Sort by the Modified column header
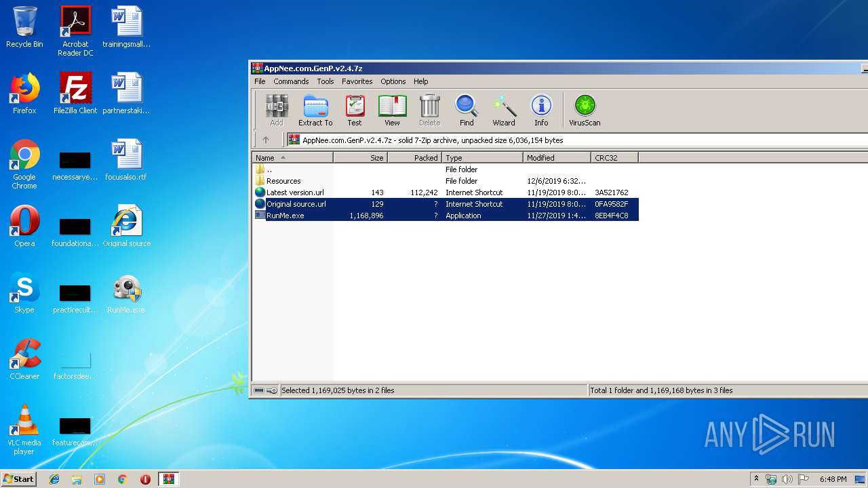Image resolution: width=868 pixels, height=488 pixels. pyautogui.click(x=557, y=158)
